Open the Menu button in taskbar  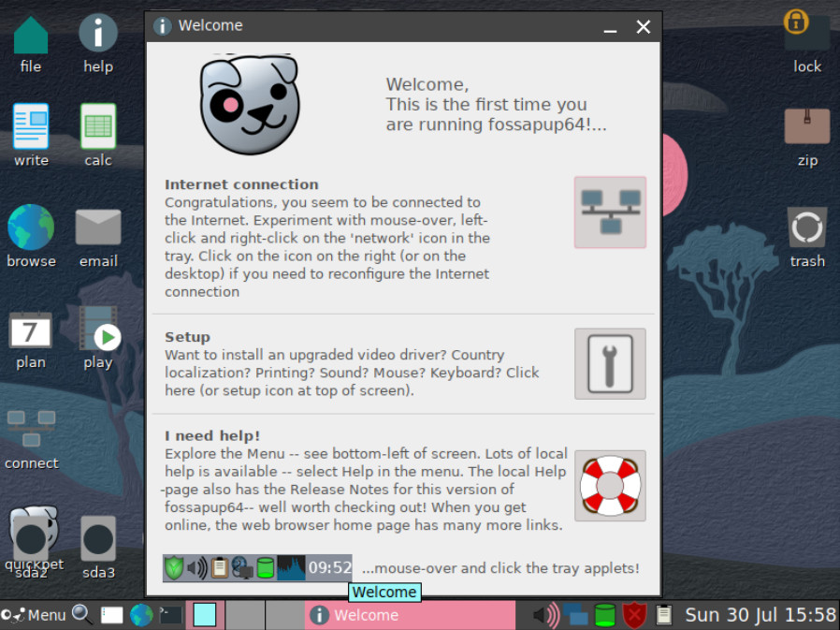click(34, 614)
